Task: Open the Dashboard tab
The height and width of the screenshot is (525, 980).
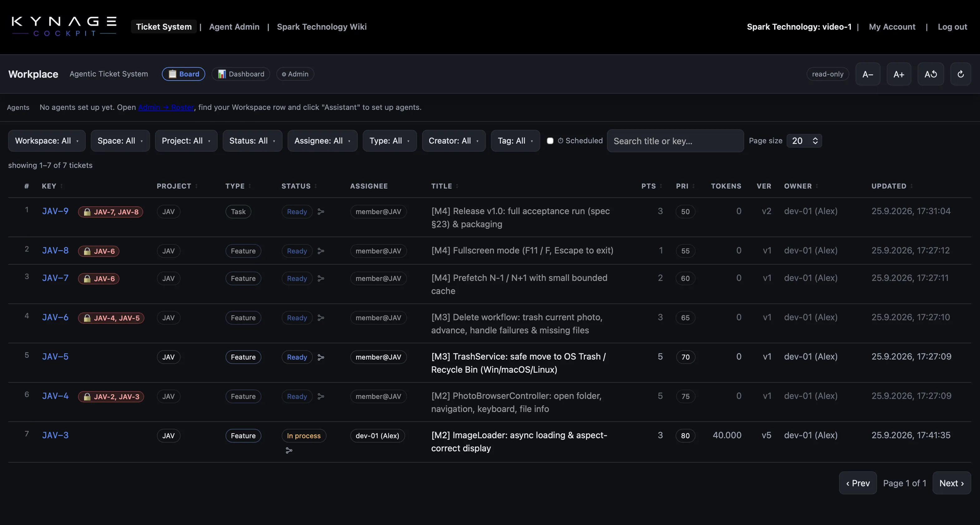Action: click(x=240, y=74)
